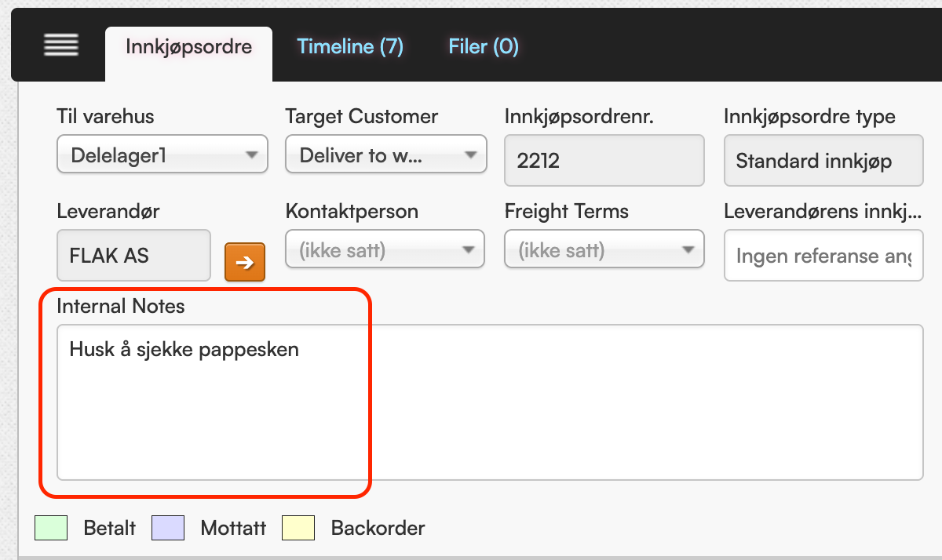The width and height of the screenshot is (942, 560).
Task: Open the Target Customer dropdown
Action: point(385,155)
